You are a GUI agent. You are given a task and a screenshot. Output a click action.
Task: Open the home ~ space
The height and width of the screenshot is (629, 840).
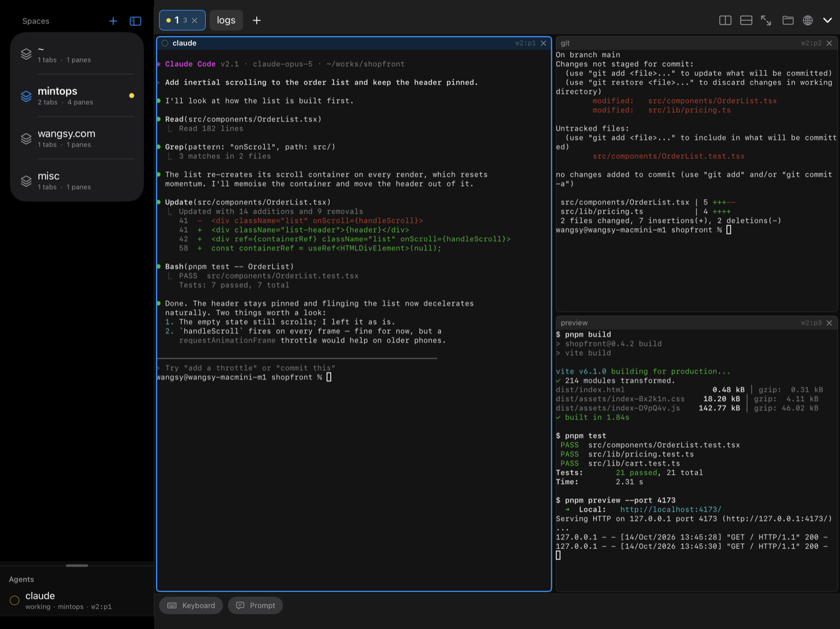[77, 54]
